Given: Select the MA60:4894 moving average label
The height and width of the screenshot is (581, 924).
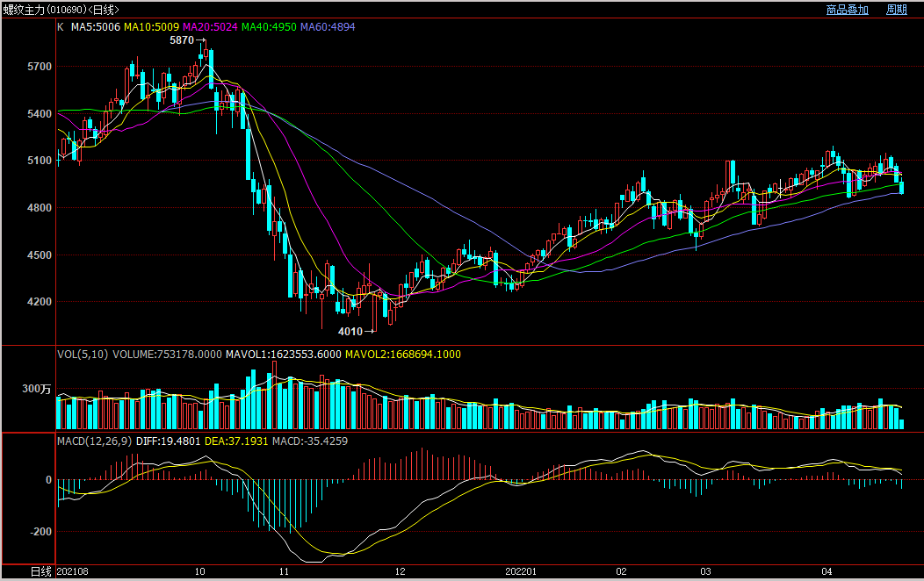Looking at the screenshot, I should 328,27.
